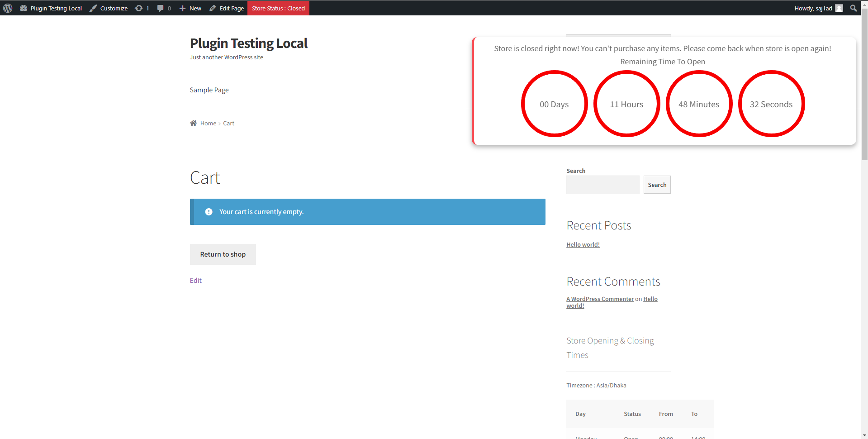Click the Hello world! link in Recent Comments
The height and width of the screenshot is (439, 868).
pyautogui.click(x=650, y=299)
